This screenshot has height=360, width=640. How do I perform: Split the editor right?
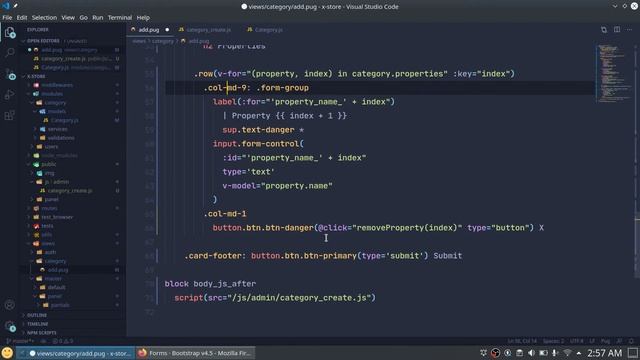pyautogui.click(x=617, y=30)
